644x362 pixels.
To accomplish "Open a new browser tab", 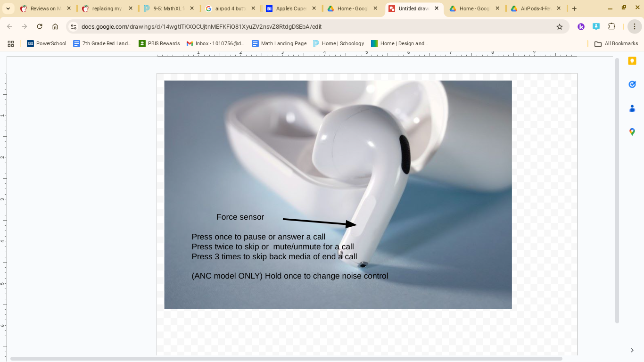I will tap(574, 8).
